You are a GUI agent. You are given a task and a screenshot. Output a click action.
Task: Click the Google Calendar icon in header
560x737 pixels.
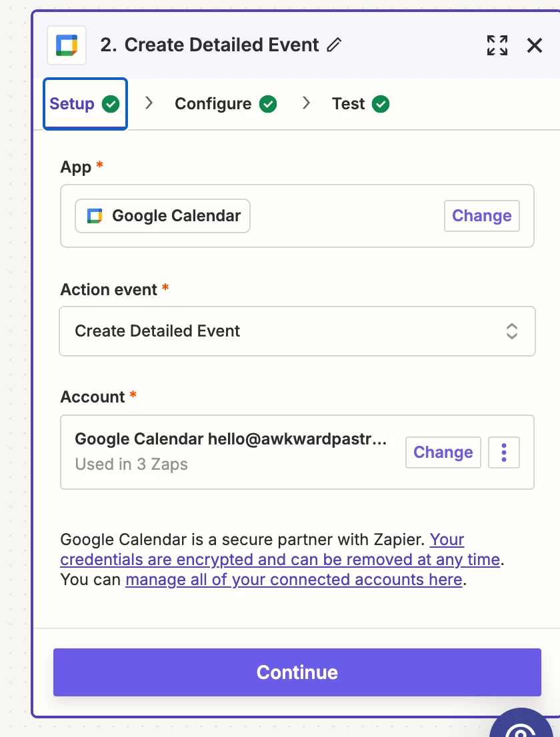tap(67, 45)
